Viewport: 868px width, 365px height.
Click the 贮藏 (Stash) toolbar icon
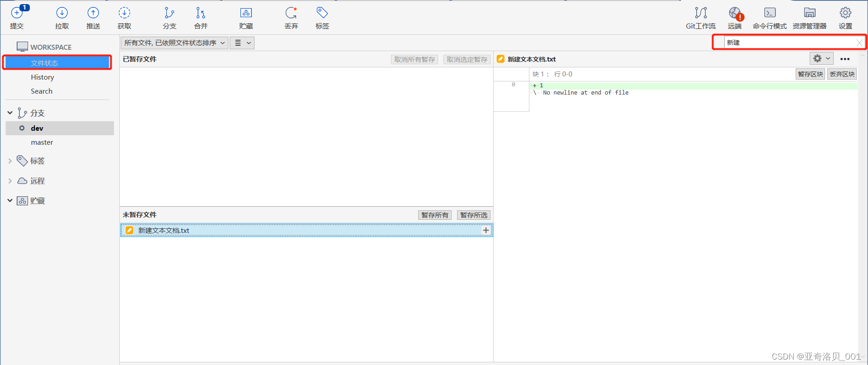246,13
